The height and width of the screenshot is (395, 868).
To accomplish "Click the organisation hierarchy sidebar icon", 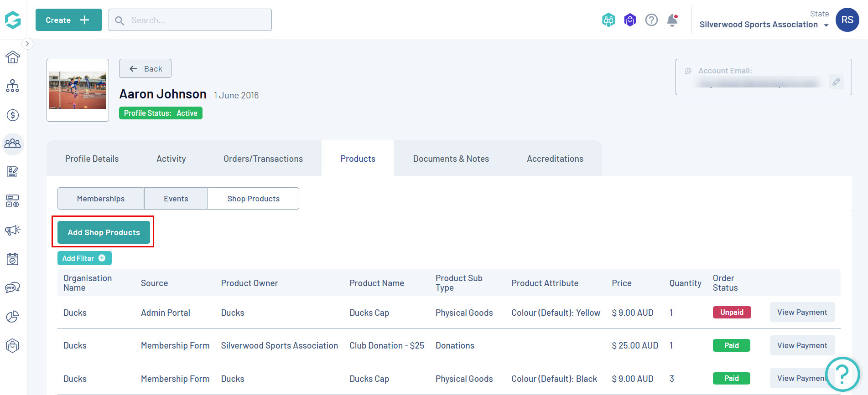I will coord(13,86).
